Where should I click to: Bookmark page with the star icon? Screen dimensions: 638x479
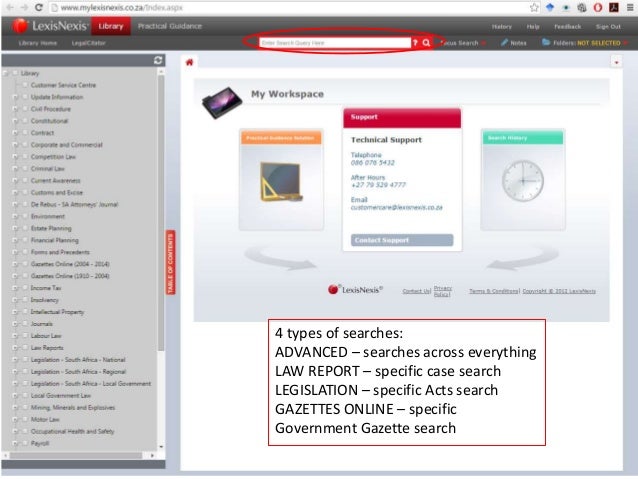point(534,7)
